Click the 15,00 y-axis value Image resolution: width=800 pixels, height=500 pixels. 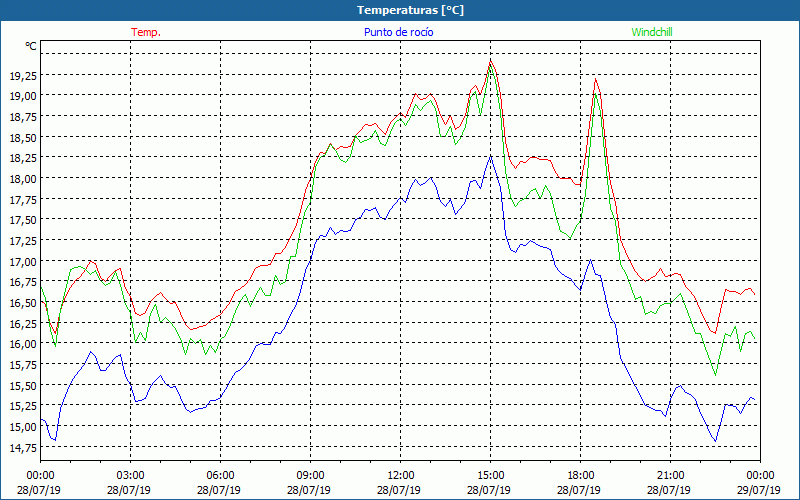(23, 427)
